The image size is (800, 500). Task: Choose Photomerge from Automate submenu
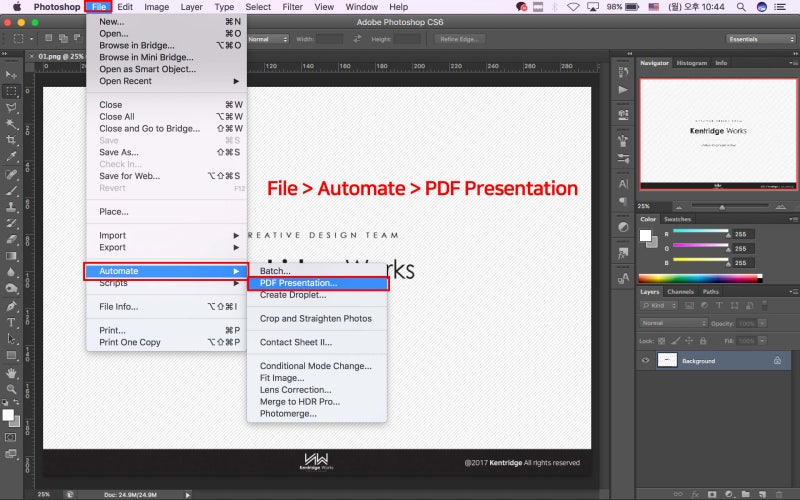(x=317, y=414)
